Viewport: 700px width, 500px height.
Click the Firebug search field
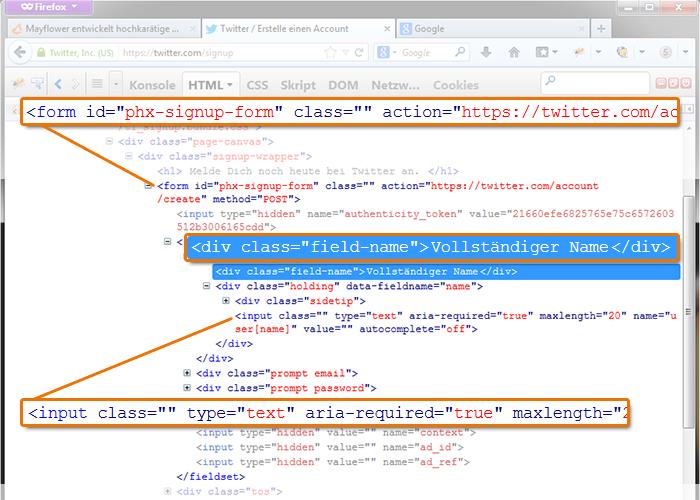click(x=595, y=83)
